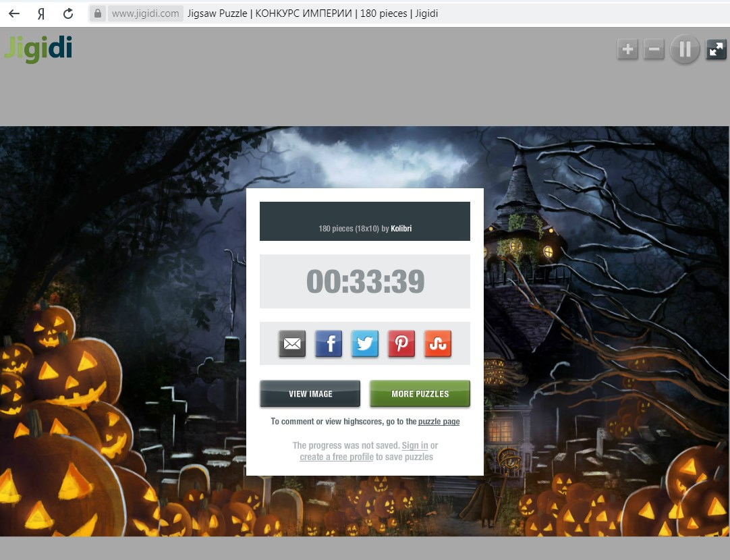Viewport: 730px width, 560px height.
Task: Zoom out with the minus button
Action: click(x=654, y=49)
